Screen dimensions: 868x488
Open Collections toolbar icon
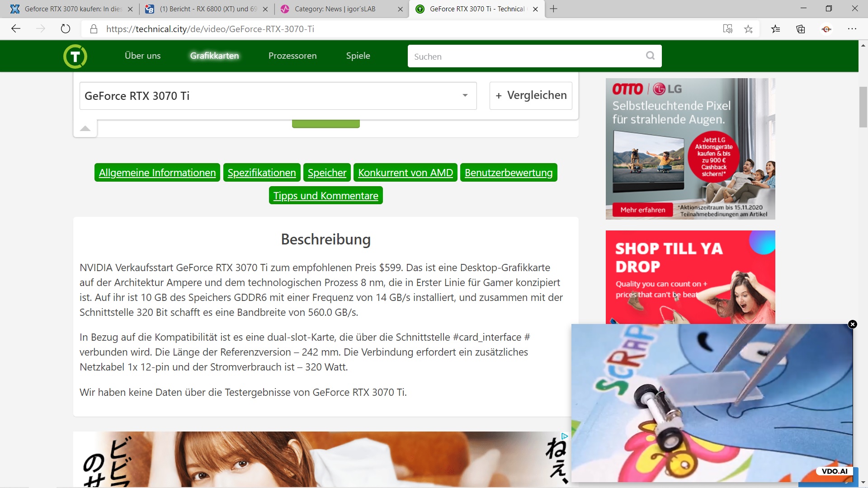pyautogui.click(x=801, y=29)
